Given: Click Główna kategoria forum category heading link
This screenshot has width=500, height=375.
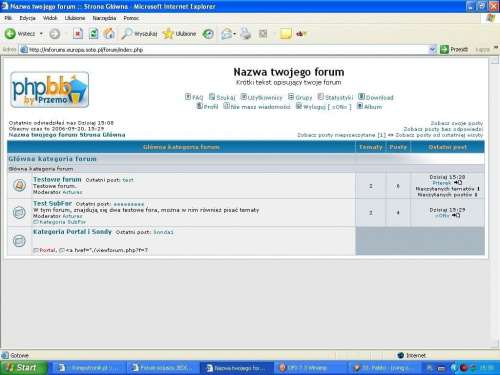Looking at the screenshot, I should click(x=52, y=159).
